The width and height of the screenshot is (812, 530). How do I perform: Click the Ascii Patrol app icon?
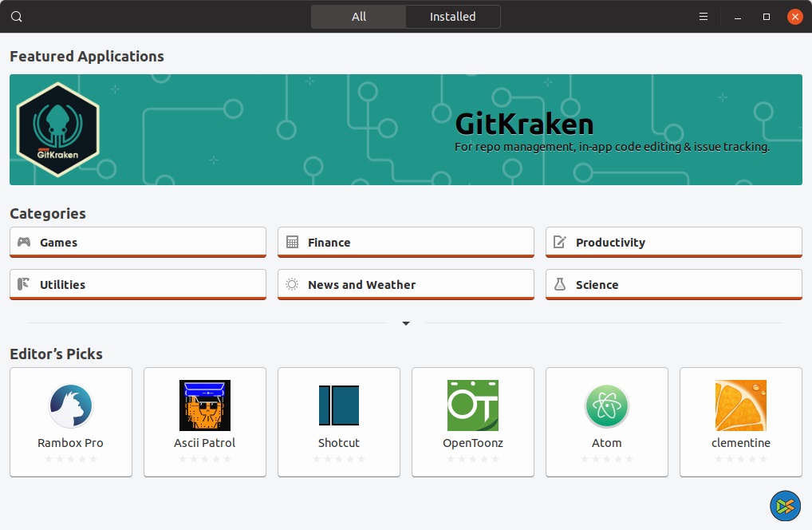(x=204, y=405)
